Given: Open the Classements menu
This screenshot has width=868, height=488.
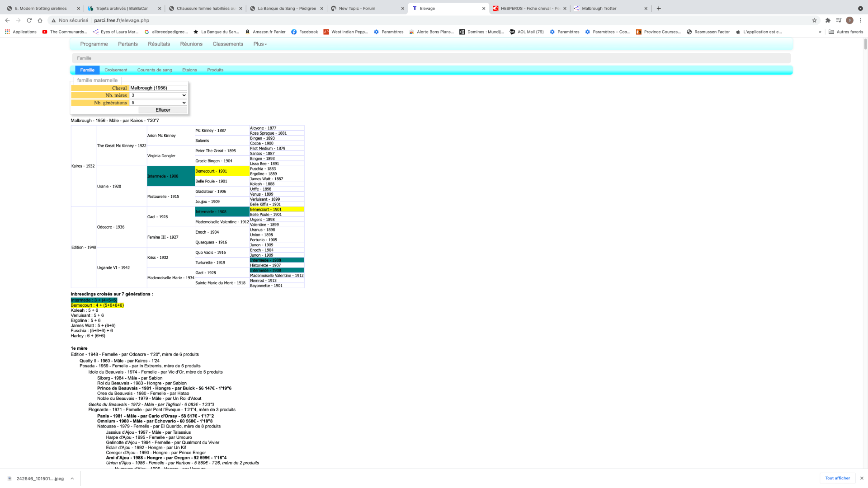Looking at the screenshot, I should pos(228,44).
